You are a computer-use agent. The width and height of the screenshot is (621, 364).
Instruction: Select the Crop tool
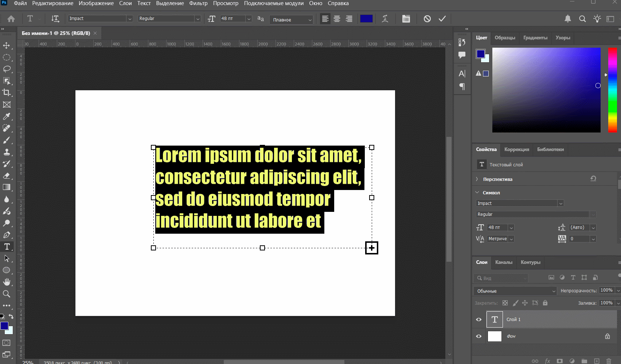(7, 92)
